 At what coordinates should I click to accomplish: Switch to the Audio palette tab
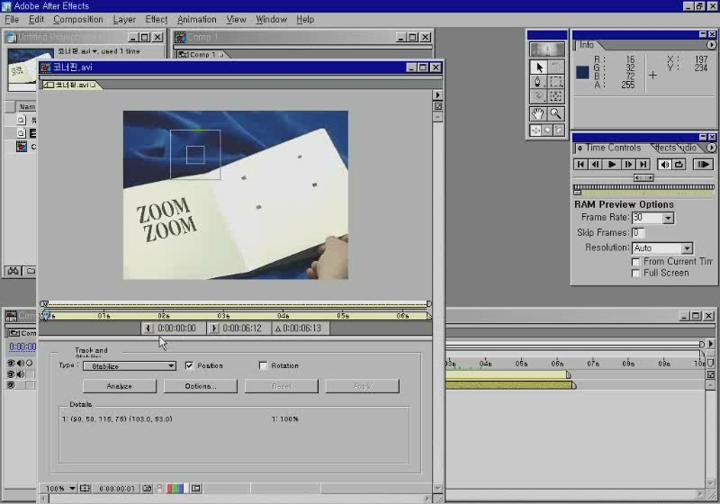pos(689,148)
